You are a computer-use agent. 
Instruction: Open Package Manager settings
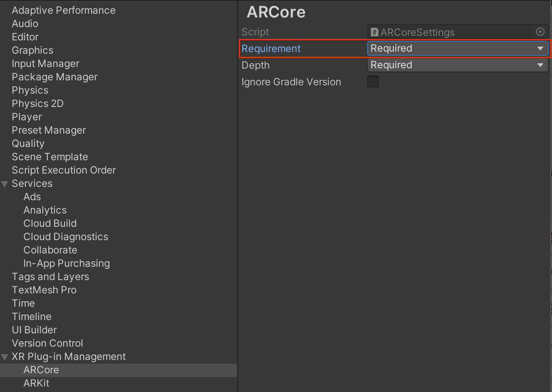(x=55, y=77)
